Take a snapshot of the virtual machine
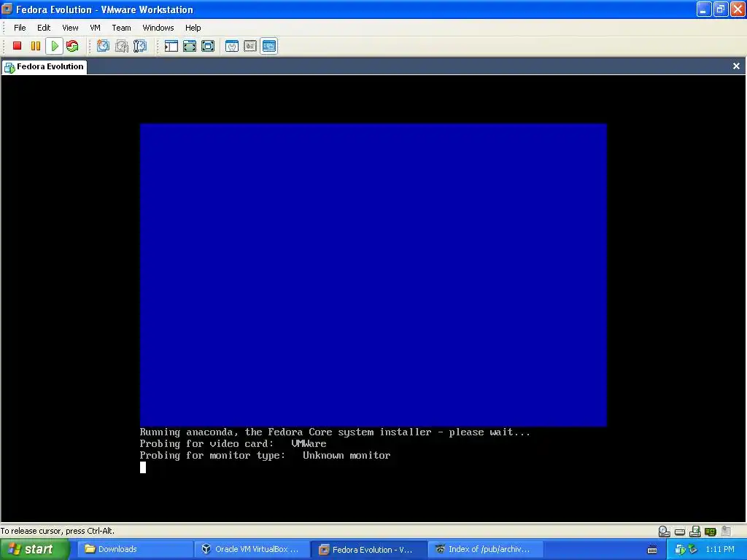The width and height of the screenshot is (747, 560). [103, 46]
